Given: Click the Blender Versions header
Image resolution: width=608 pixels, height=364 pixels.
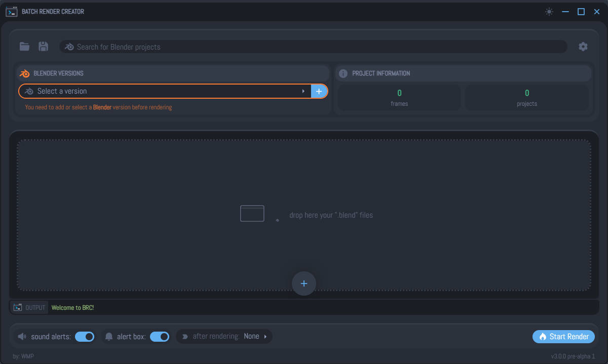Looking at the screenshot, I should [173, 73].
